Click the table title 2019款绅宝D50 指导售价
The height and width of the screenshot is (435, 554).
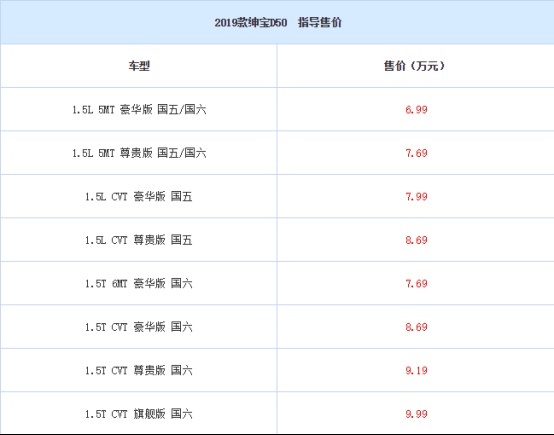(278, 23)
